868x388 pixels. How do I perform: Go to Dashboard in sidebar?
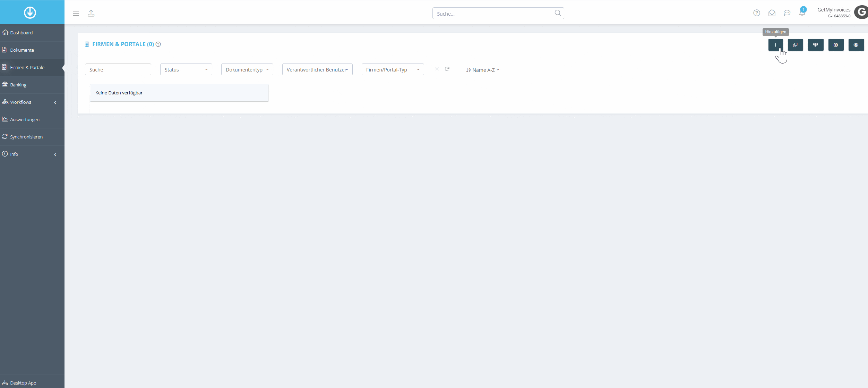pos(32,33)
